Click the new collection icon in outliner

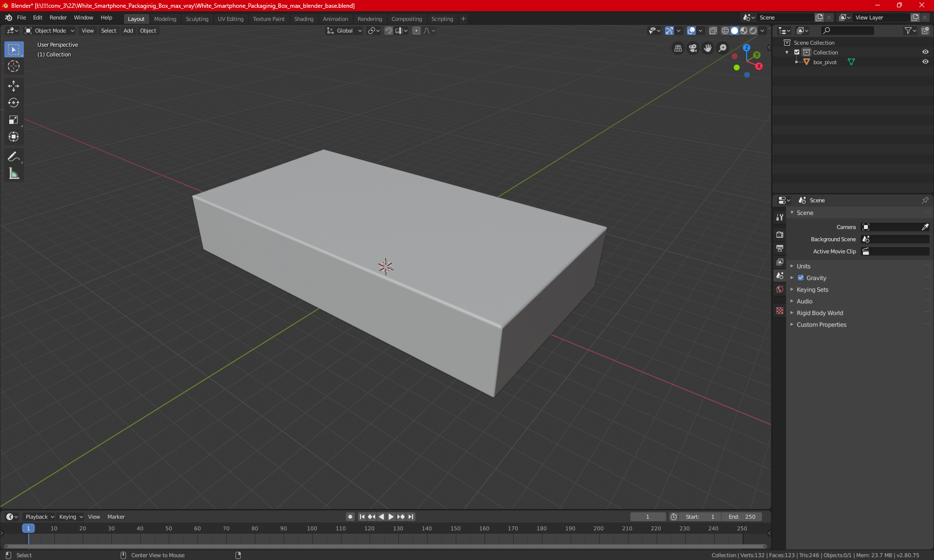coord(925,31)
